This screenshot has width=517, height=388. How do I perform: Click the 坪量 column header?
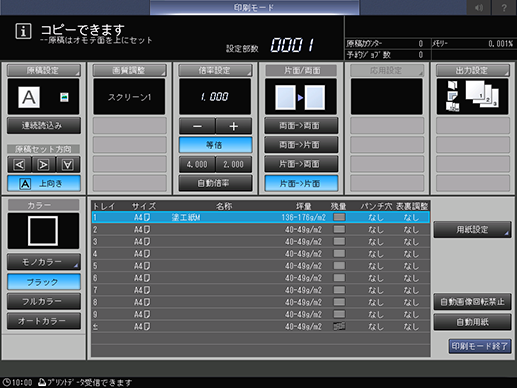[304, 206]
